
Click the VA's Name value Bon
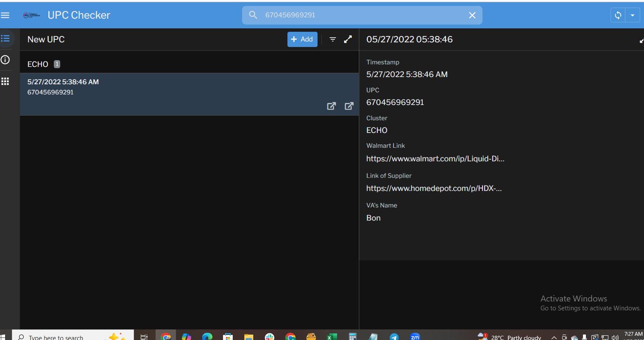[374, 218]
